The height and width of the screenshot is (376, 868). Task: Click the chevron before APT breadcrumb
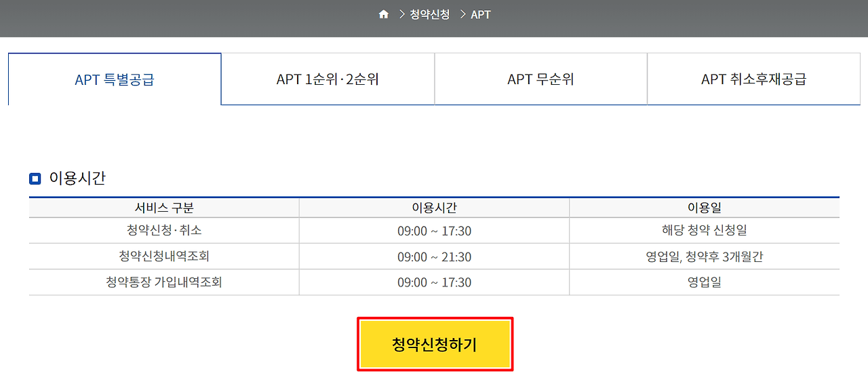462,14
